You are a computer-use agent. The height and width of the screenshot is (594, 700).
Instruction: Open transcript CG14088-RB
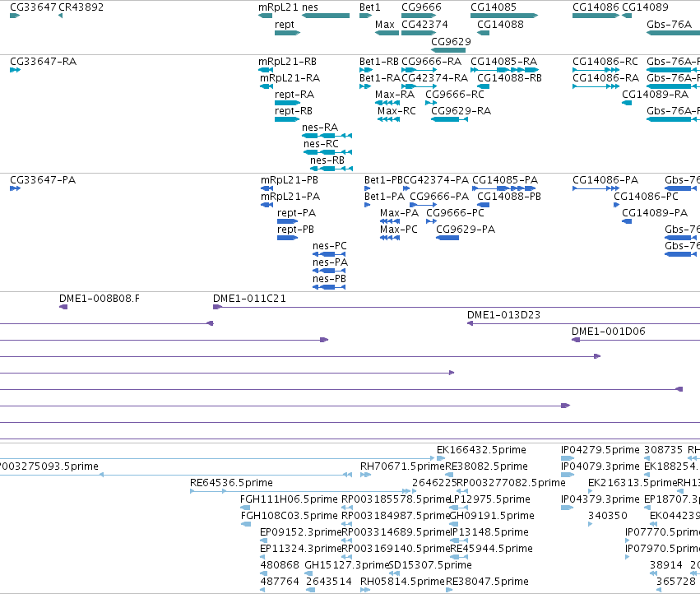coord(509,78)
